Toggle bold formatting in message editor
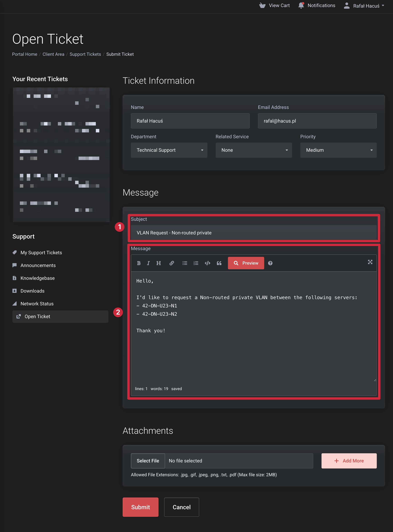The height and width of the screenshot is (532, 393). 139,263
